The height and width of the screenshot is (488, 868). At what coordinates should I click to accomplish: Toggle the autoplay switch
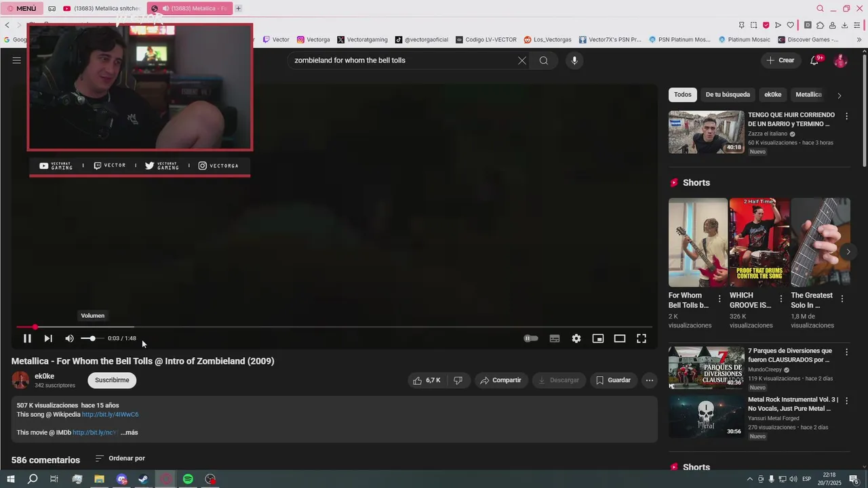coord(531,338)
